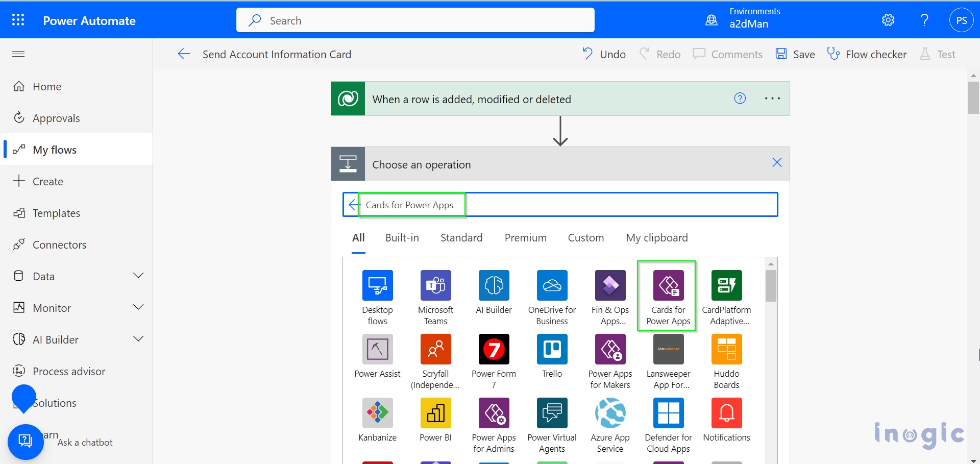Image resolution: width=980 pixels, height=464 pixels.
Task: Expand the Monitor menu chevron
Action: [x=138, y=307]
